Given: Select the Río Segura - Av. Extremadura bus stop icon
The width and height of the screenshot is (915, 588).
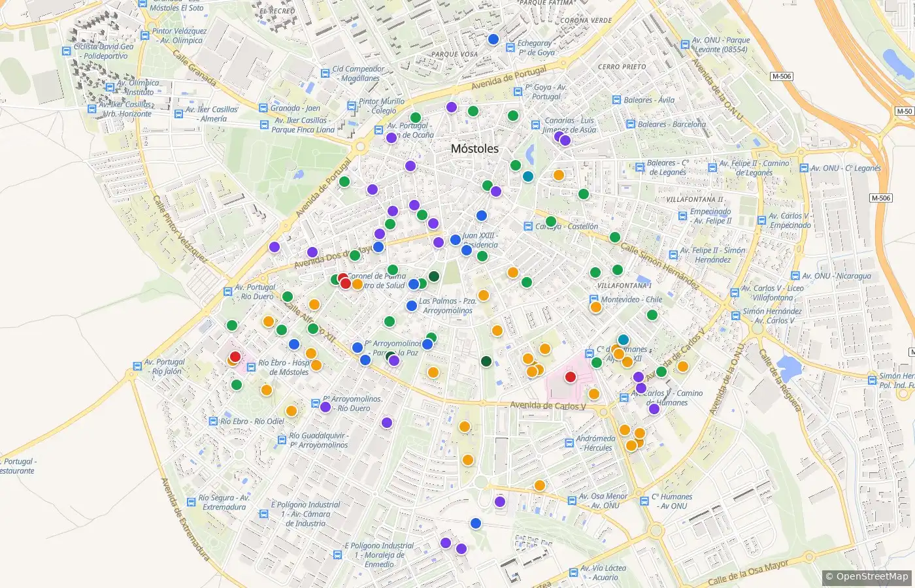Looking at the screenshot, I should [x=191, y=502].
